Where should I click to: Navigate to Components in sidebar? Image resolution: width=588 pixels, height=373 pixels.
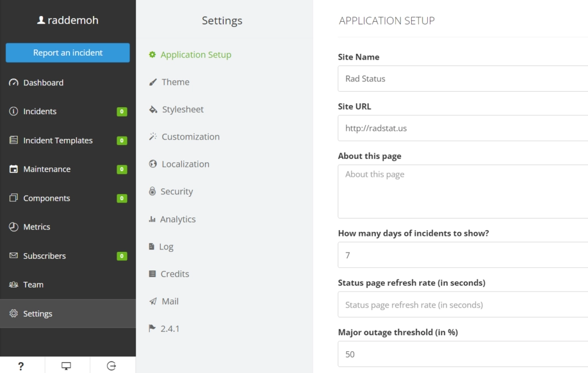pyautogui.click(x=47, y=198)
